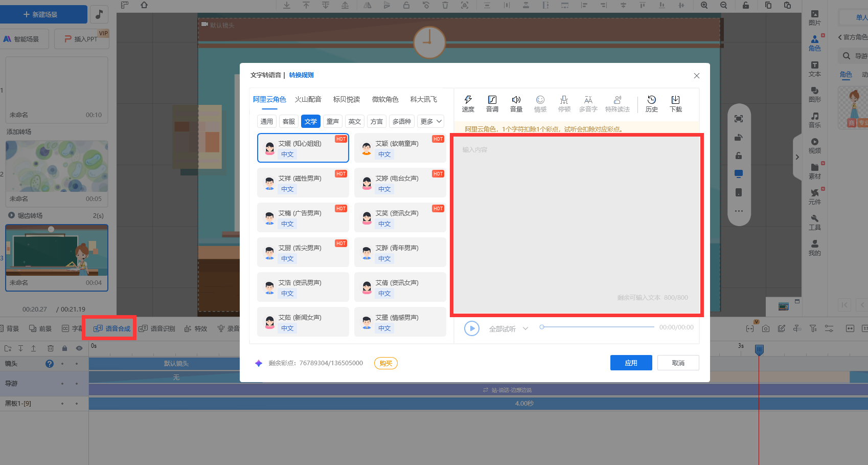Open the 音乐 music panel

pos(814,120)
